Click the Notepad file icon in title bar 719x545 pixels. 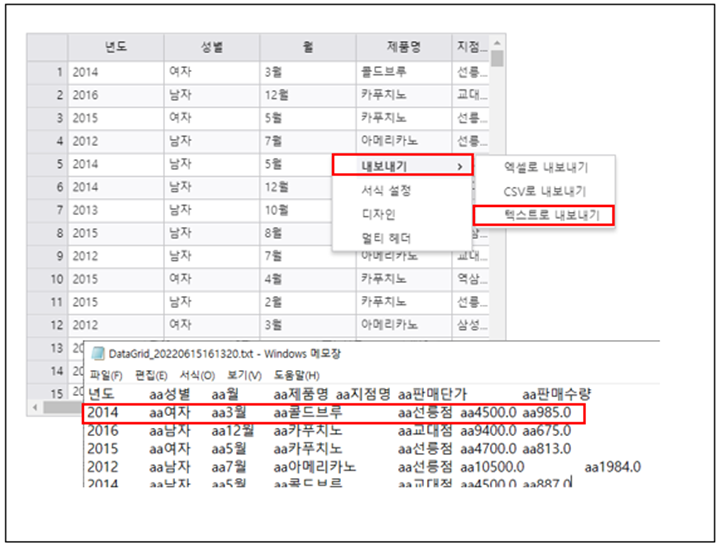click(x=98, y=353)
